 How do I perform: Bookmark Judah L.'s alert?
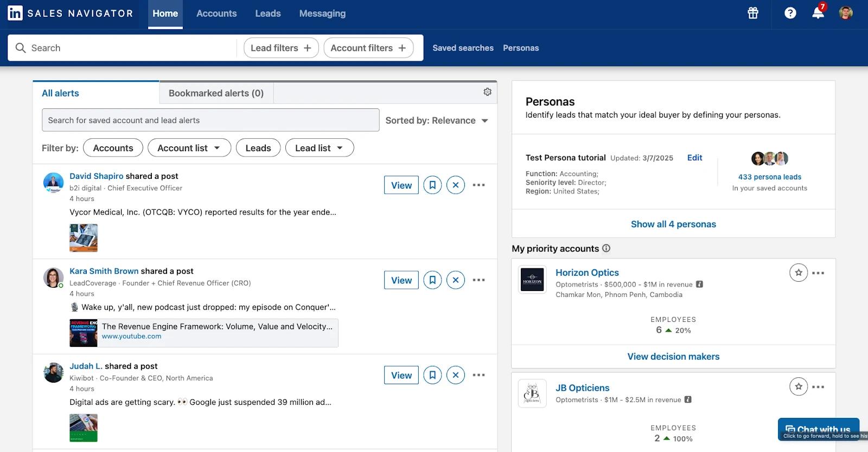click(432, 375)
